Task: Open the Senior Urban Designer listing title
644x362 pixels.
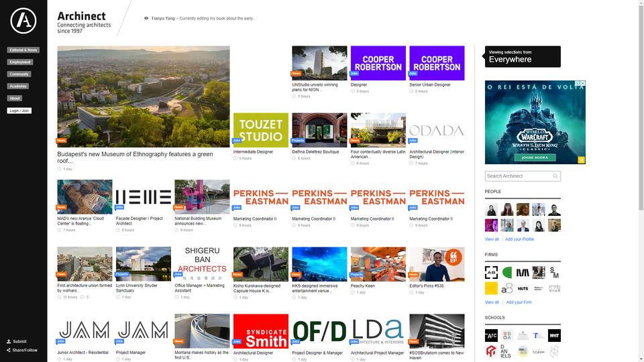Action: click(430, 84)
